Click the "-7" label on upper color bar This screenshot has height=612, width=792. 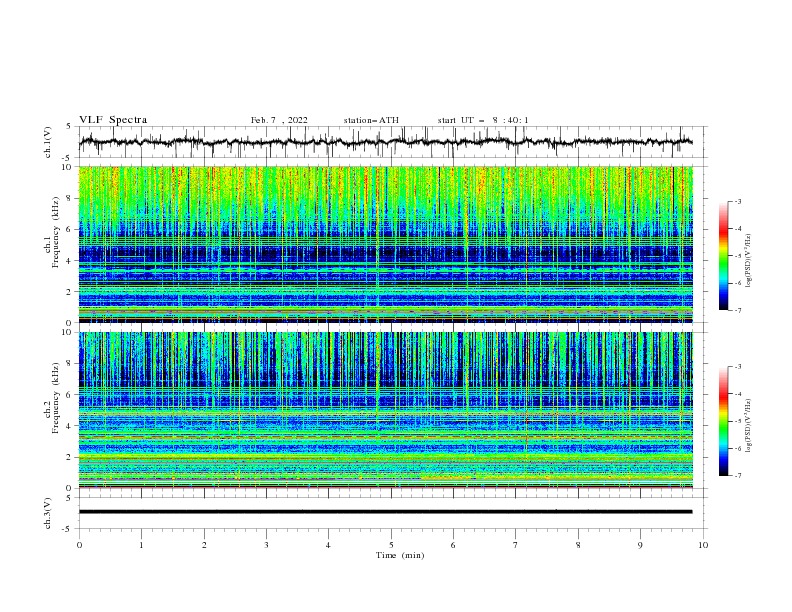(737, 310)
